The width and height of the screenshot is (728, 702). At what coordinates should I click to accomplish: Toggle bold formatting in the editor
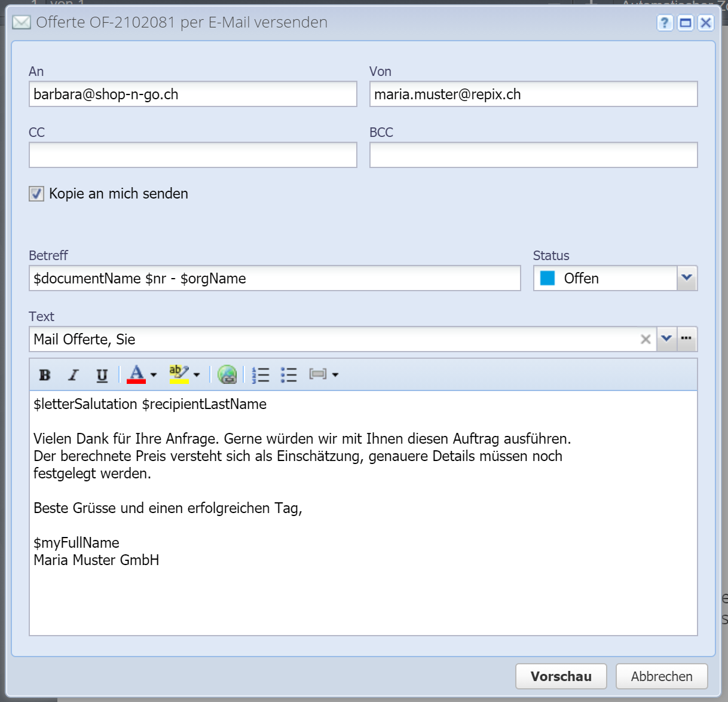(45, 375)
